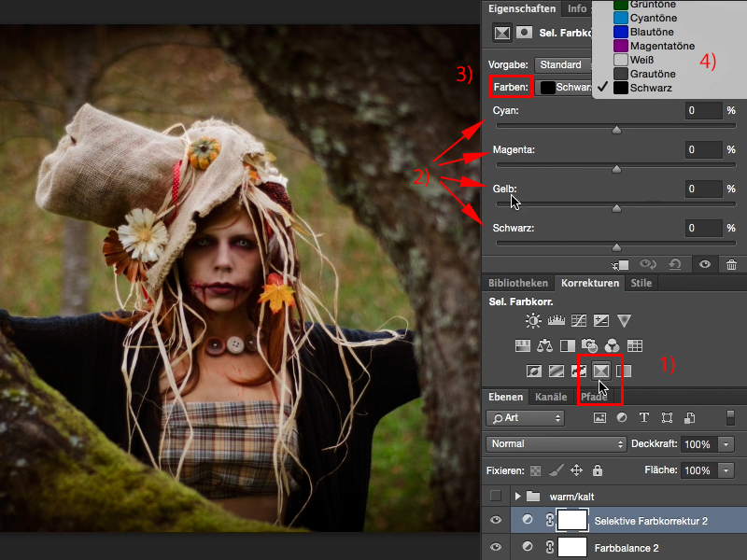Toggle lock transparent pixels
Viewport: 747px width, 560px height.
(x=535, y=470)
